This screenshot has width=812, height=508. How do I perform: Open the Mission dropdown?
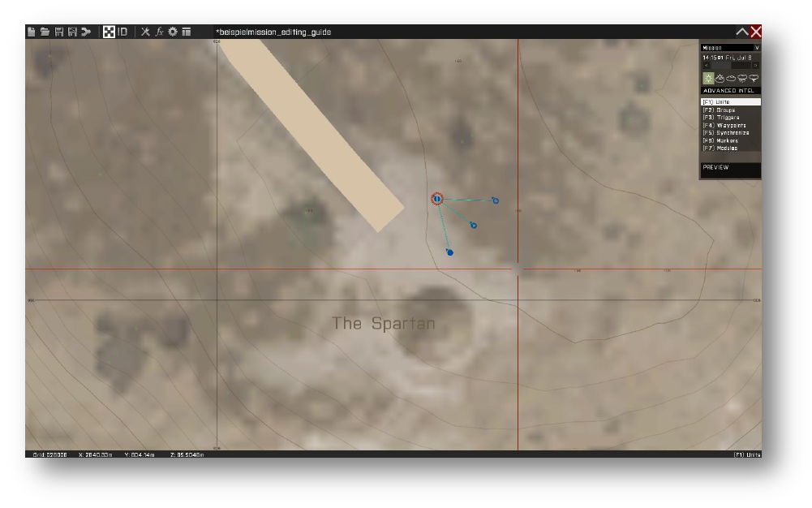pos(731,48)
